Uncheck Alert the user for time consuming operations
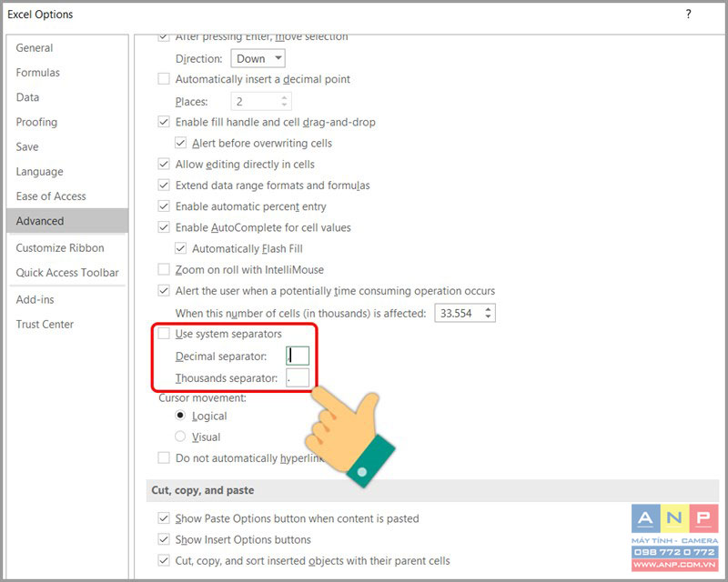728x582 pixels. (x=164, y=291)
